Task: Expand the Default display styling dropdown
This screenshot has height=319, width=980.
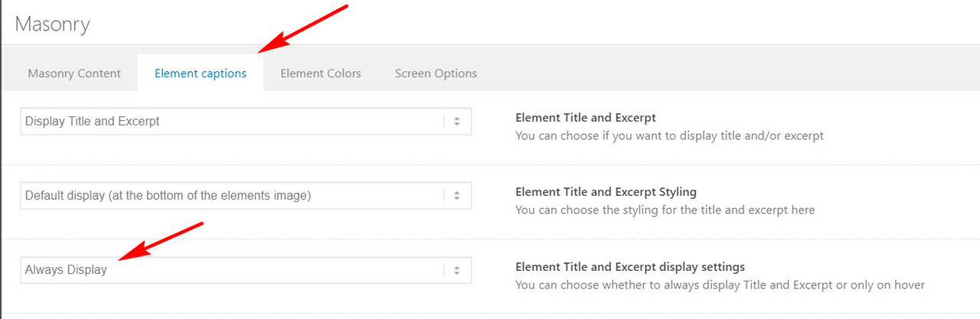Action: [246, 195]
